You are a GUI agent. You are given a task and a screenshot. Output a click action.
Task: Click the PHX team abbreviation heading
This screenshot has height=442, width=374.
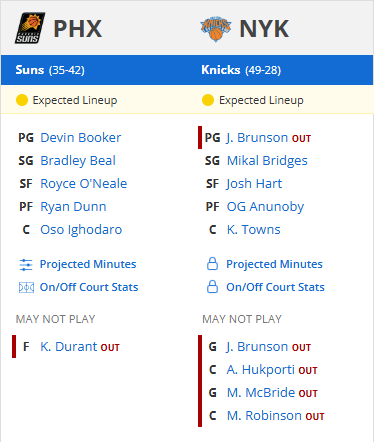[78, 29]
